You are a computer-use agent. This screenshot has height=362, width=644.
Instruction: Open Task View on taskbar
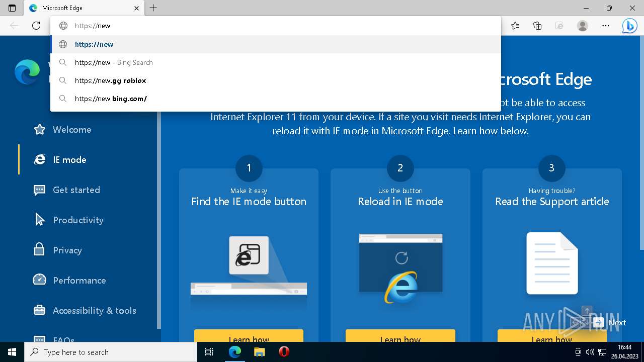pos(210,352)
